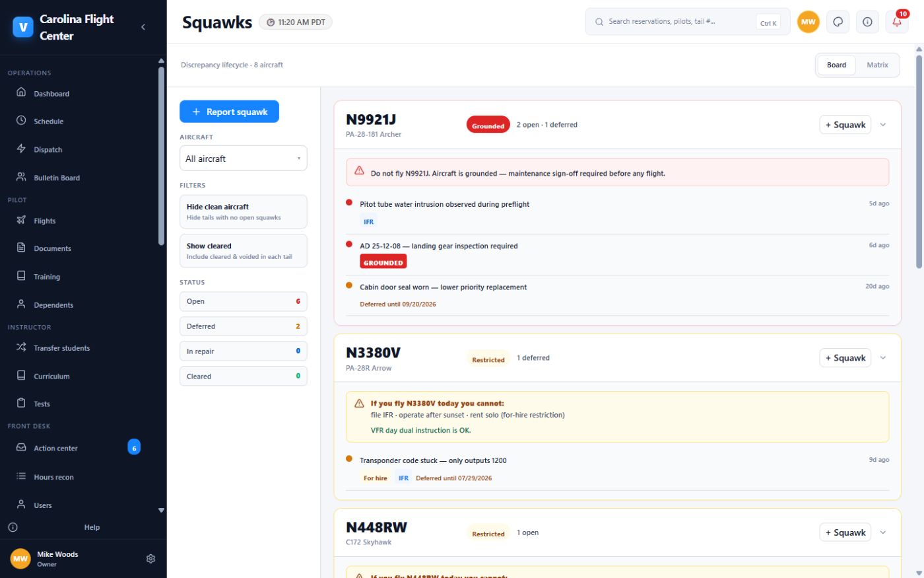Open Tests clipboard icon
The image size is (924, 578).
coord(21,403)
